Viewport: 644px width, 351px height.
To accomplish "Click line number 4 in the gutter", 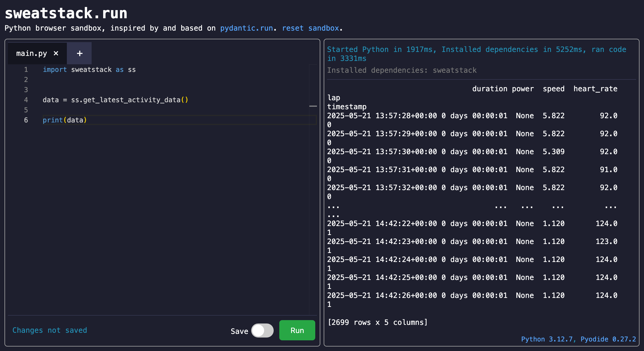I will pos(26,100).
